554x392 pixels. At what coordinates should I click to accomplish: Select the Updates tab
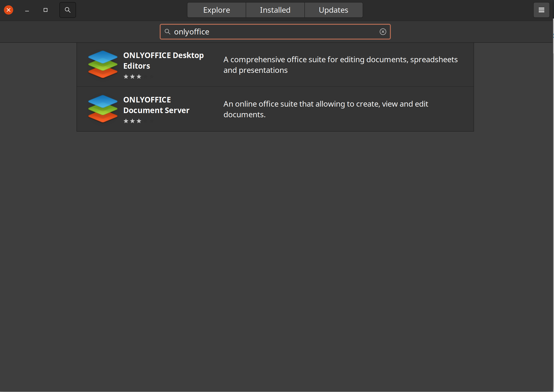[334, 10]
